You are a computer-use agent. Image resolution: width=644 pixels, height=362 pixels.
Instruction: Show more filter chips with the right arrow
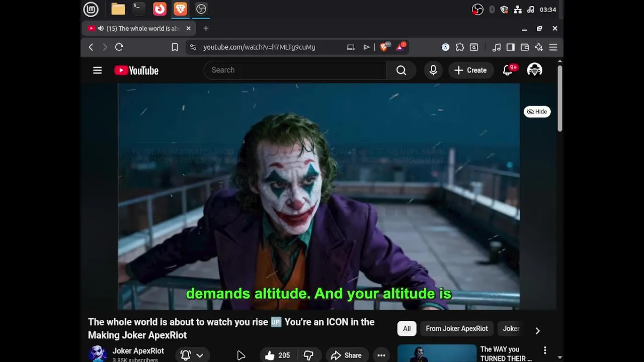pos(537,330)
